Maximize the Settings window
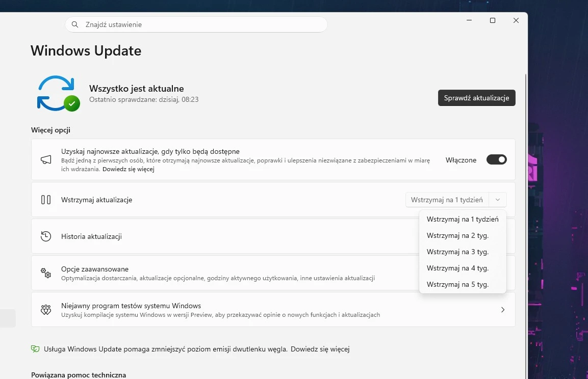 click(493, 20)
